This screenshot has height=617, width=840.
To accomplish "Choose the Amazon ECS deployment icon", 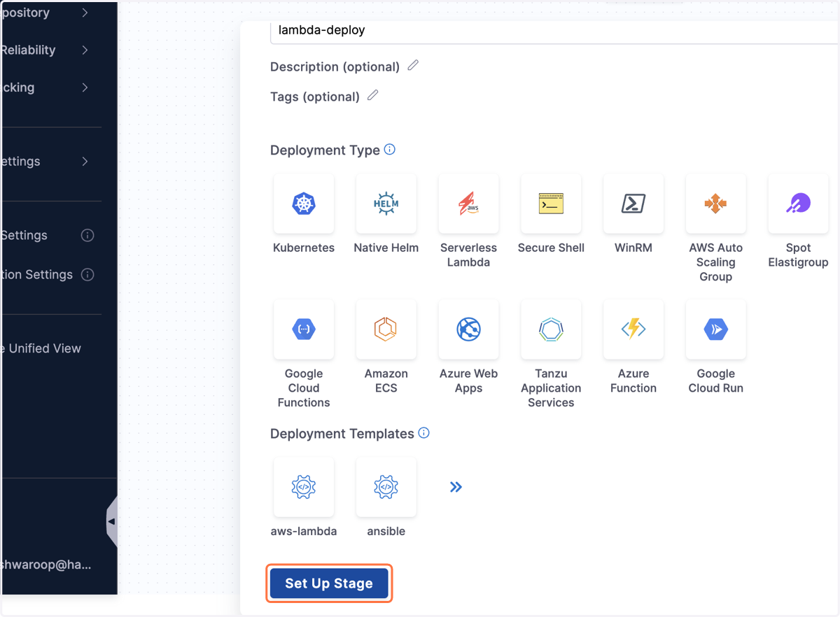I will 386,329.
